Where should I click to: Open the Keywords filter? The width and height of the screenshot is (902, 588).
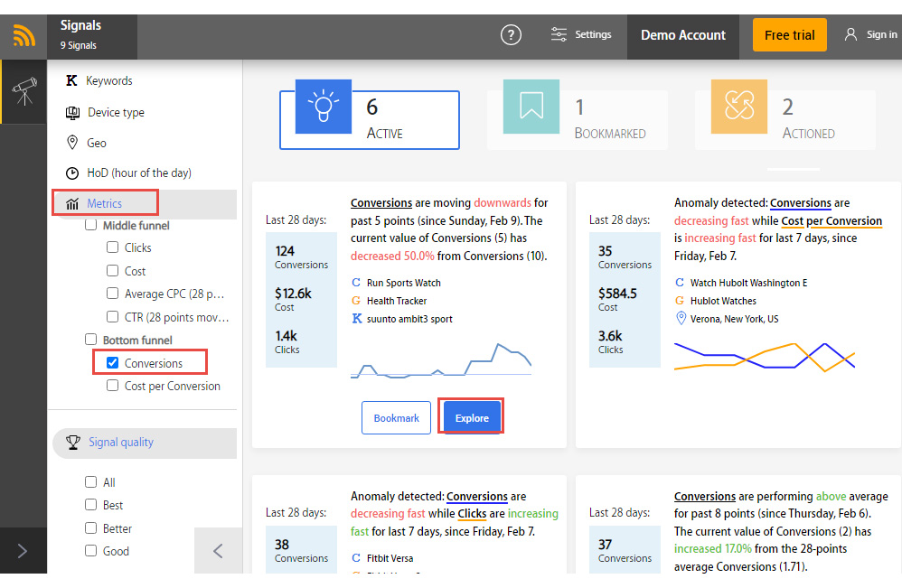click(108, 80)
